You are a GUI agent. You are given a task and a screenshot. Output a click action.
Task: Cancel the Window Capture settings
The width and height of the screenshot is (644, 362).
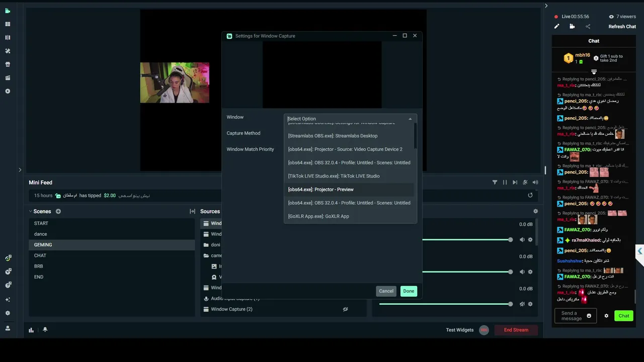(x=386, y=291)
